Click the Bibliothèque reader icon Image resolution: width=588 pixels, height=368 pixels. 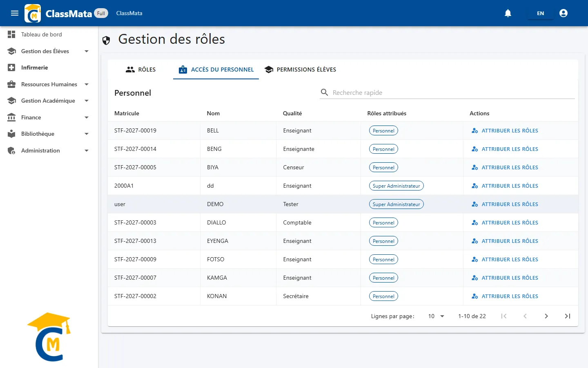[11, 134]
